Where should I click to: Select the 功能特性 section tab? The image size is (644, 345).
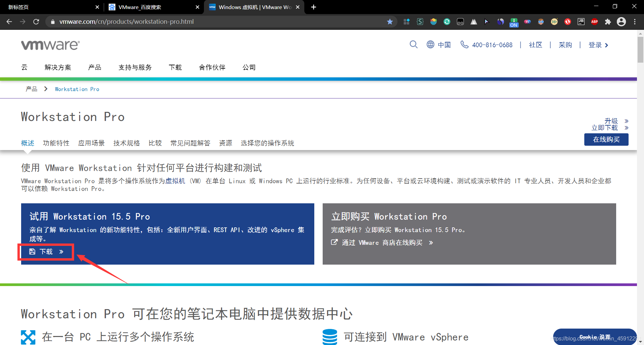click(56, 143)
